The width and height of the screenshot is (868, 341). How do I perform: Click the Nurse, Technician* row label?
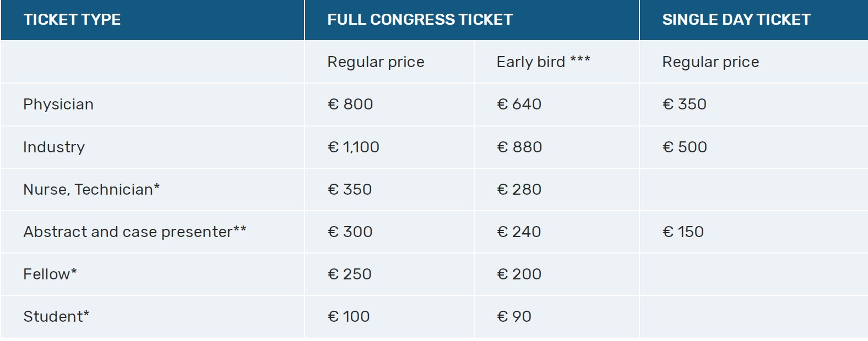click(x=91, y=189)
